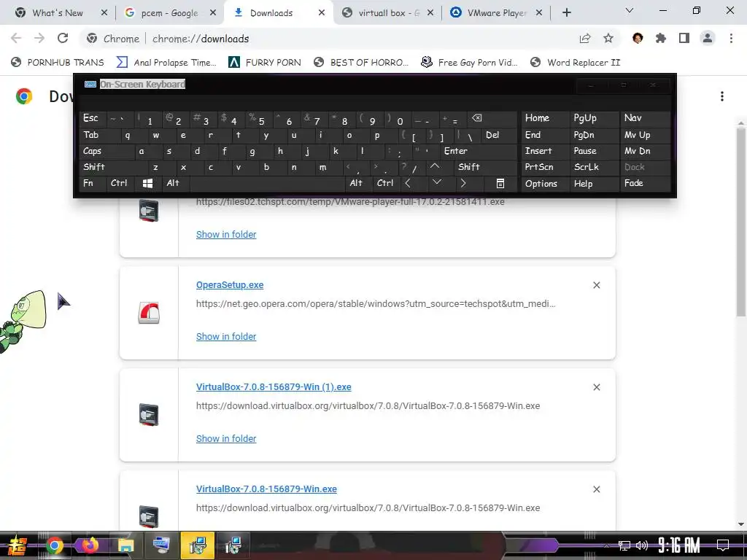Click right arrow key on On-Screen Keyboard

(463, 183)
